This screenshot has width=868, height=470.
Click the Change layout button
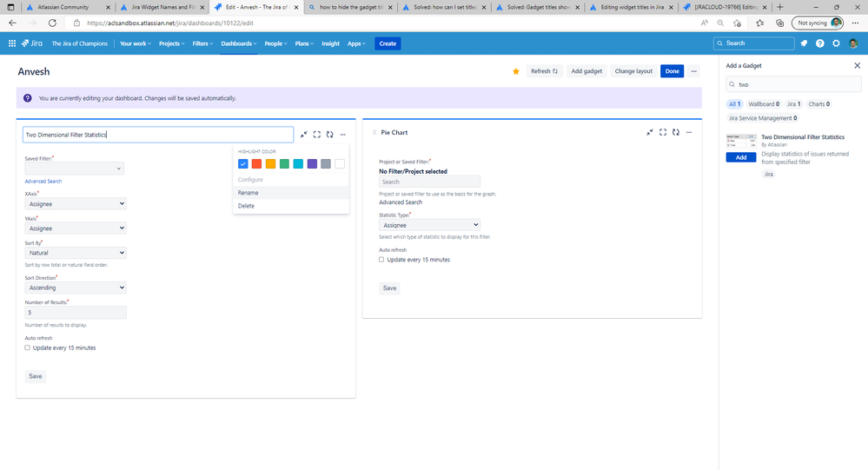(x=633, y=71)
